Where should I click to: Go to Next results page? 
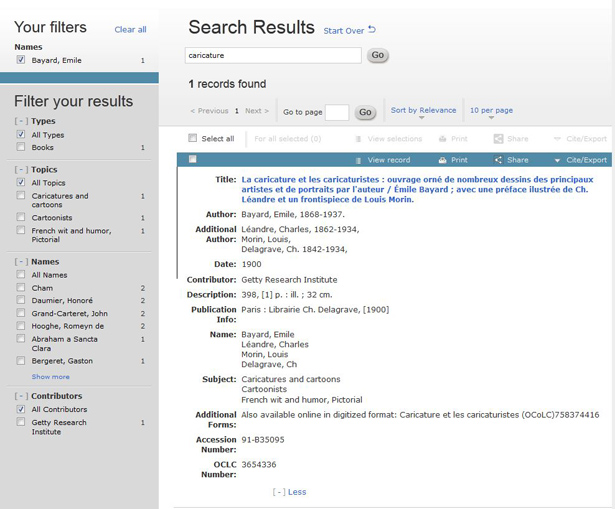click(257, 111)
